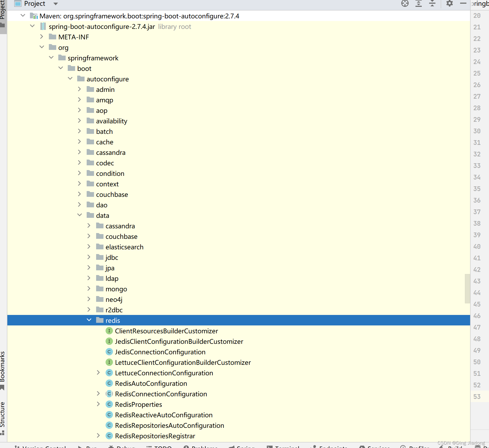Select the batch package label
489x448 pixels.
coord(105,131)
